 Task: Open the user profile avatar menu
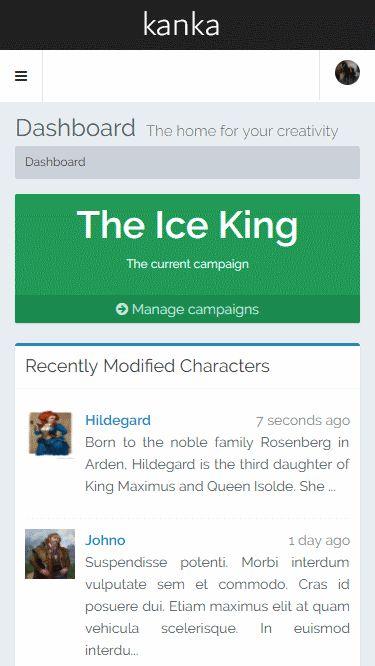[x=347, y=73]
